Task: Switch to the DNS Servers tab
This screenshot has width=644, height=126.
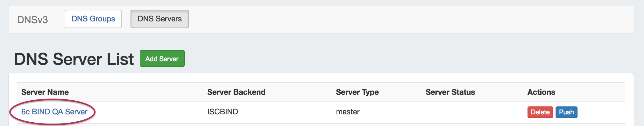Action: coord(159,19)
